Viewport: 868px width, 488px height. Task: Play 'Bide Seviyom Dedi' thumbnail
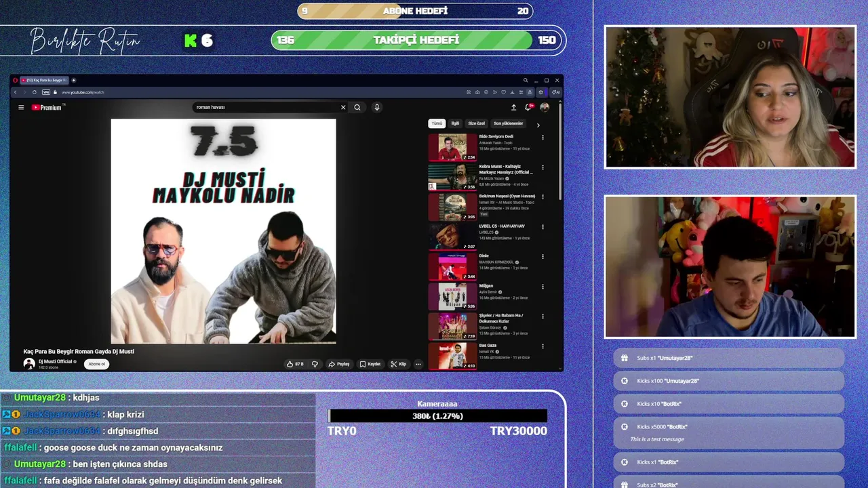coord(452,147)
